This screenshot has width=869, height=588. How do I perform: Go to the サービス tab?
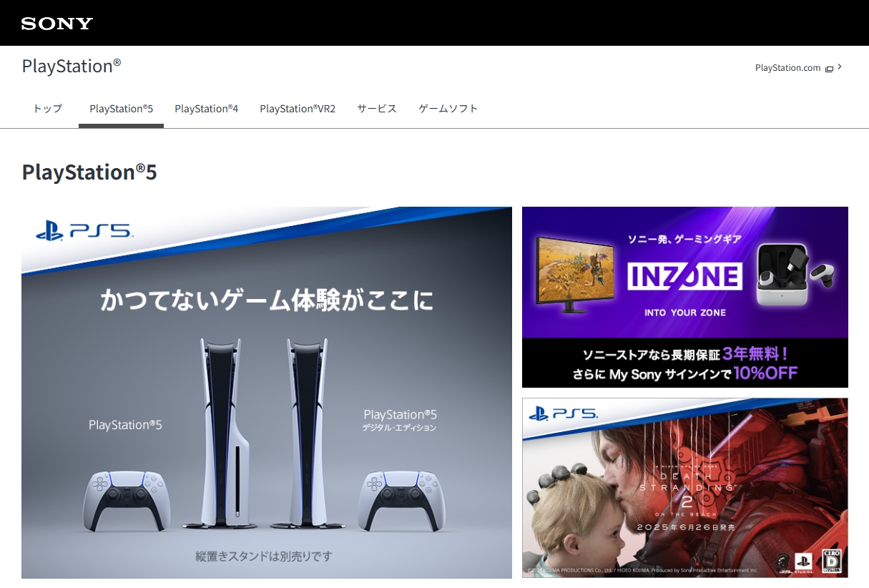(x=377, y=109)
